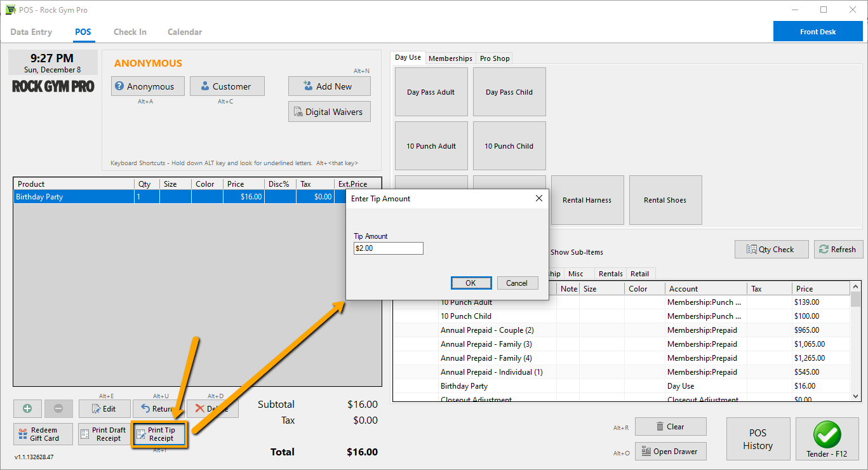Click Add New customer button
Screen dimensions: 868x470
330,86
